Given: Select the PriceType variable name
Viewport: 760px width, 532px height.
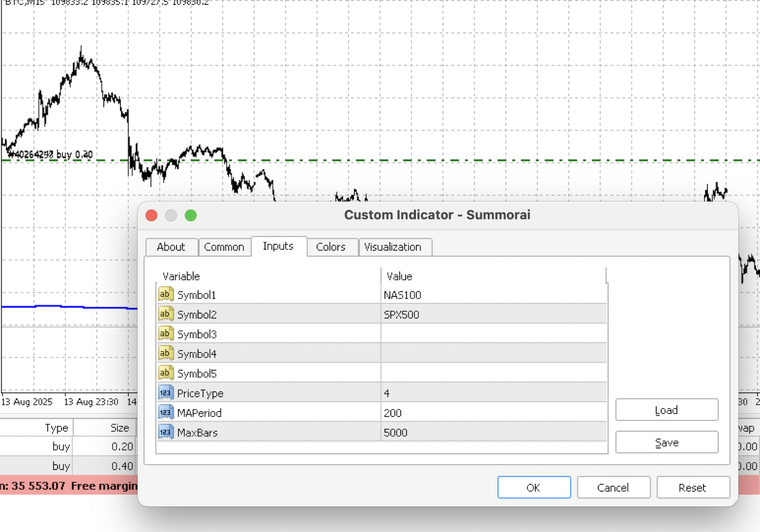Looking at the screenshot, I should coord(200,394).
